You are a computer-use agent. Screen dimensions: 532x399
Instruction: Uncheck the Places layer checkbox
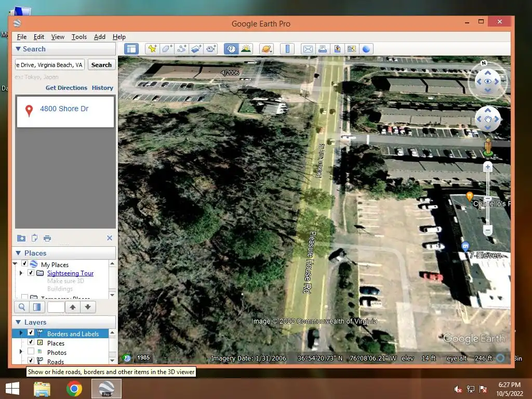pos(31,342)
